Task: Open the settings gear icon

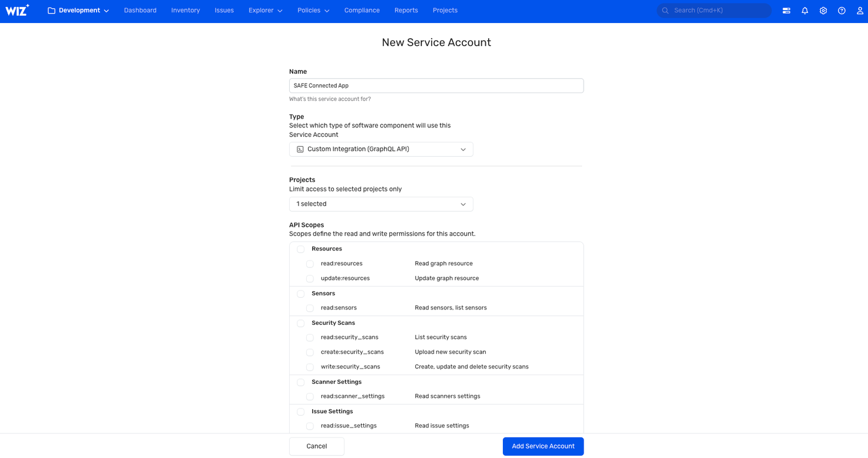Action: (823, 11)
